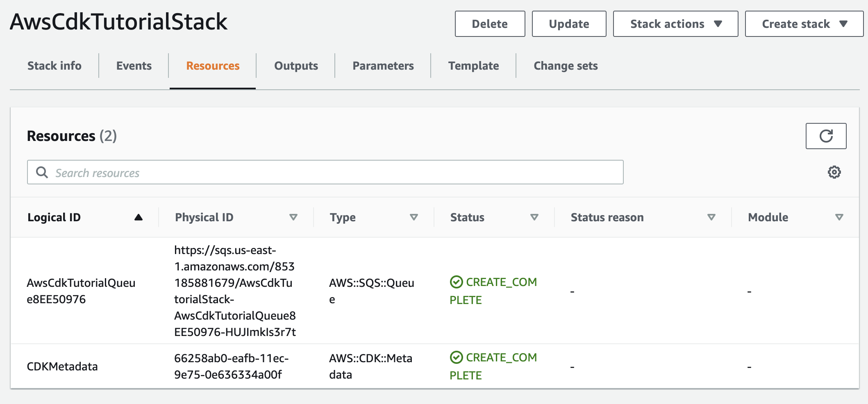Screen dimensions: 868x404
Task: Click the Delete button
Action: 489,24
